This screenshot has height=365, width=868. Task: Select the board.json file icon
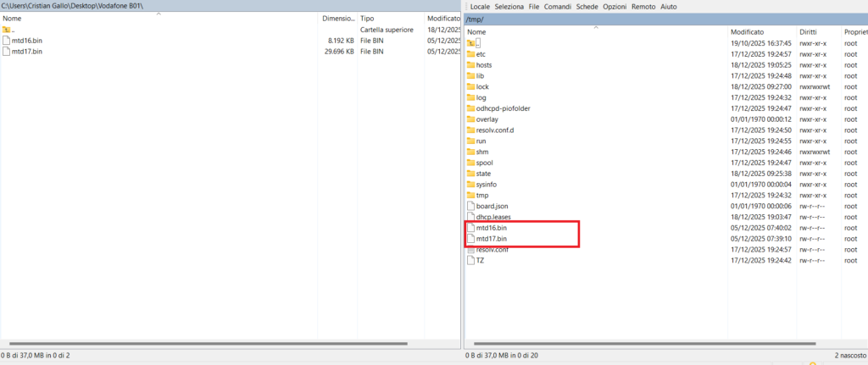coord(471,206)
